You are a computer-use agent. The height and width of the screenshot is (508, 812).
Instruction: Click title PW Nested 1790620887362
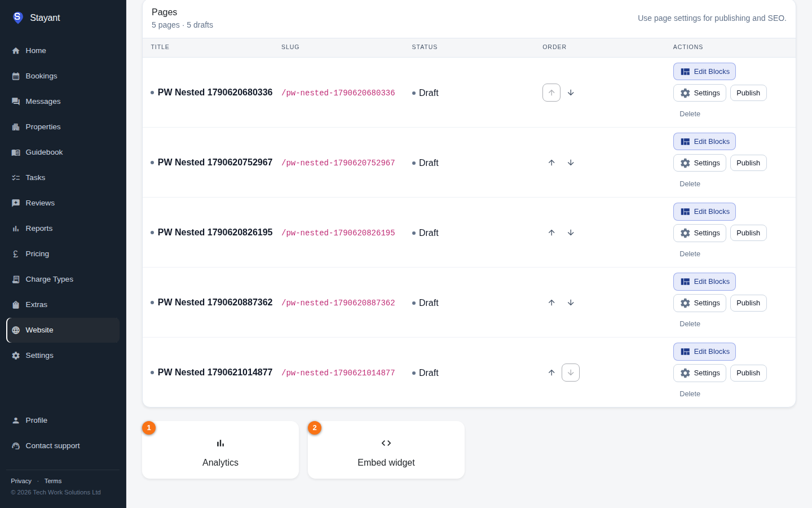coord(215,303)
